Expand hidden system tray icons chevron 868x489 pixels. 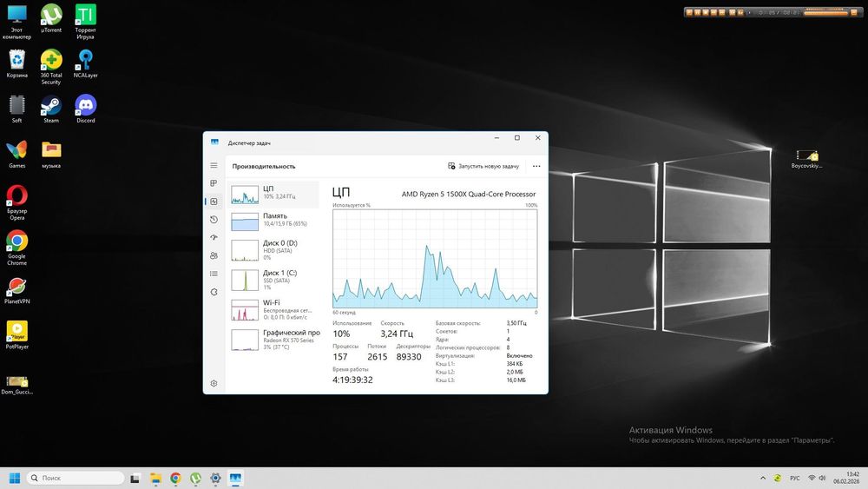click(763, 478)
